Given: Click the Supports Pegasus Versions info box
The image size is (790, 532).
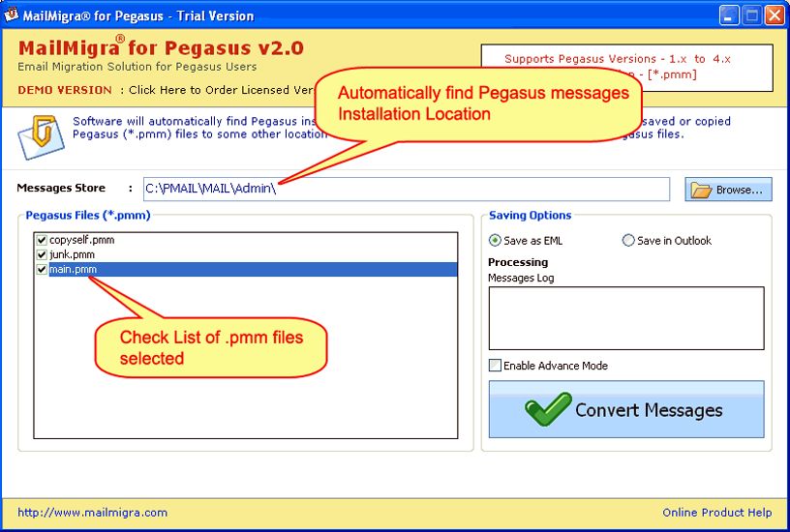Looking at the screenshot, I should pos(626,68).
